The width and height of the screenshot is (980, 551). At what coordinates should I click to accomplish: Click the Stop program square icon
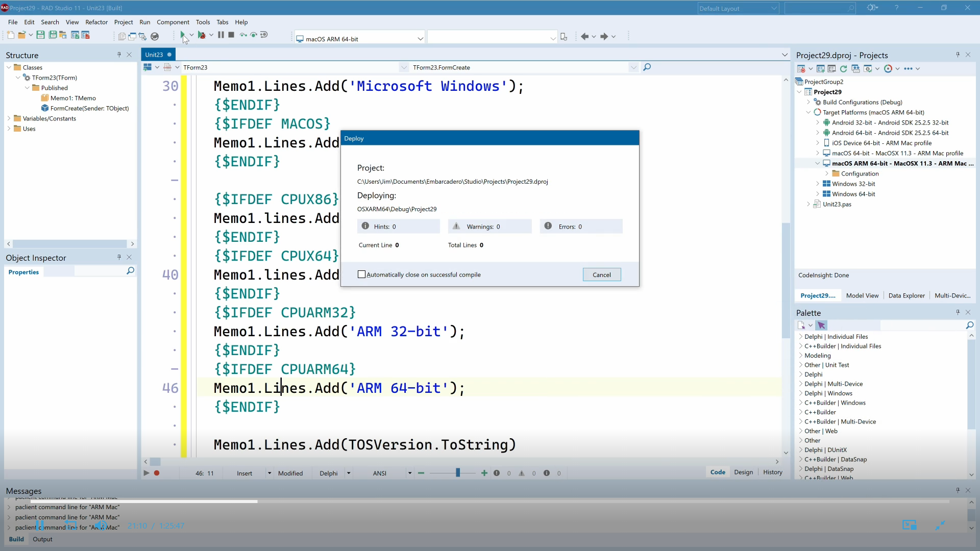click(x=231, y=35)
